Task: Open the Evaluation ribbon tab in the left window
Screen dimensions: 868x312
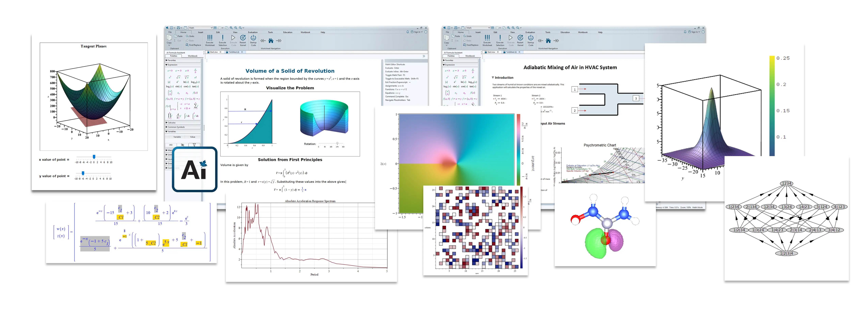Action: click(x=253, y=32)
